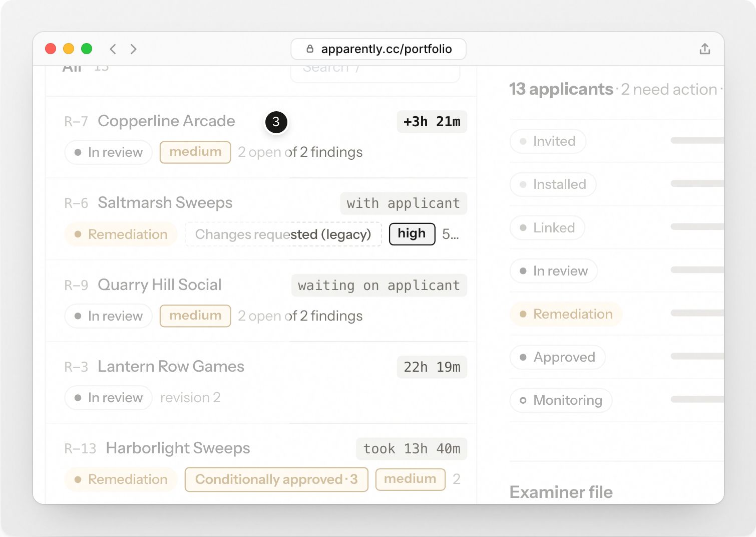Click the high severity tag on Saltmarsh Sweeps

tap(412, 234)
